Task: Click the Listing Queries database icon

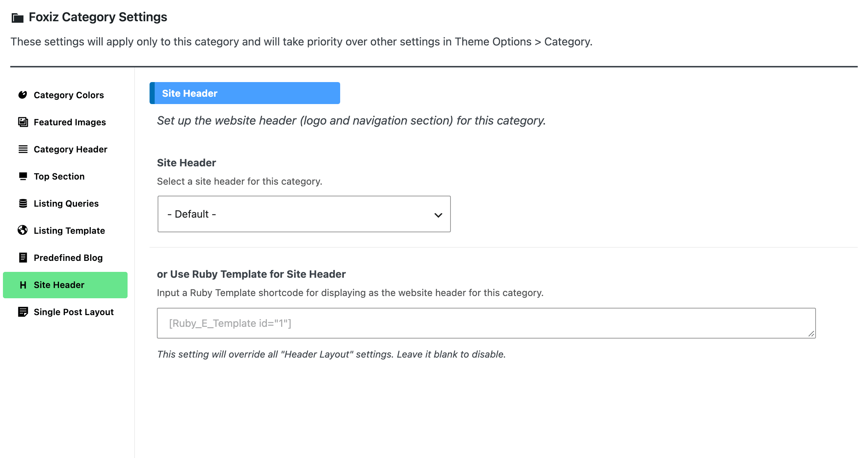Action: click(x=23, y=203)
